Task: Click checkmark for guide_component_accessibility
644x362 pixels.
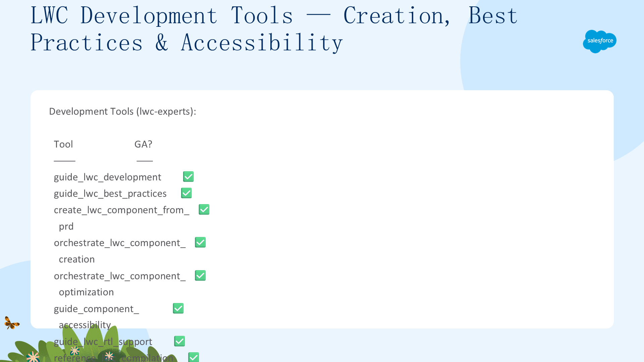Action: (178, 308)
